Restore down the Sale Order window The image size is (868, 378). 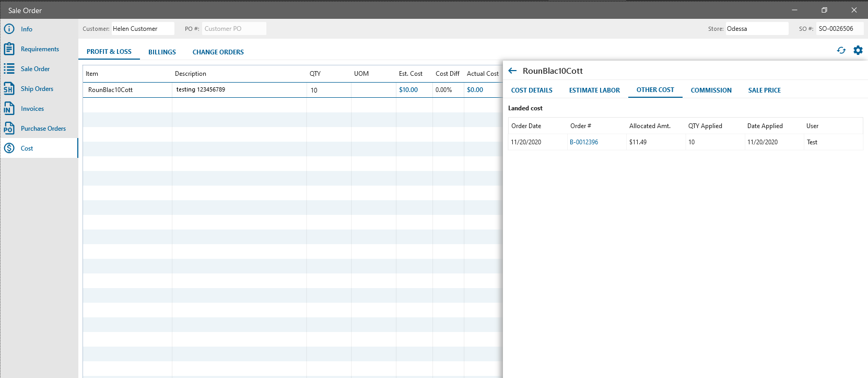tap(824, 10)
